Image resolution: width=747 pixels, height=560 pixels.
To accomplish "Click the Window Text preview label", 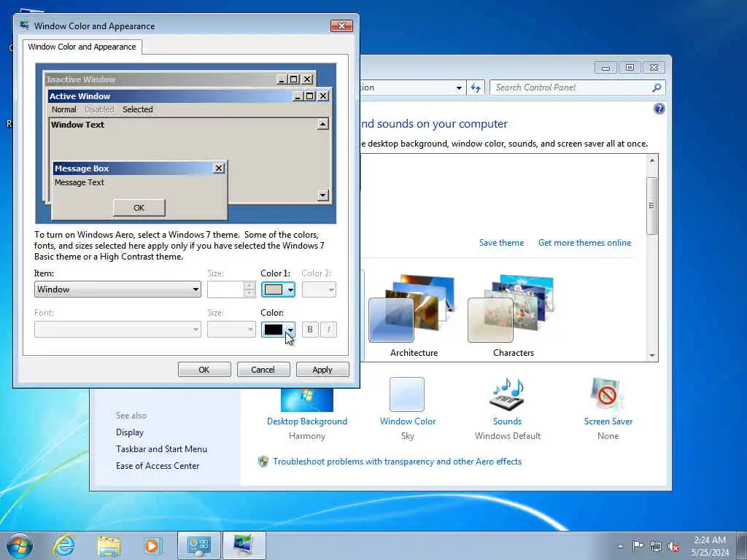I will pos(77,125).
